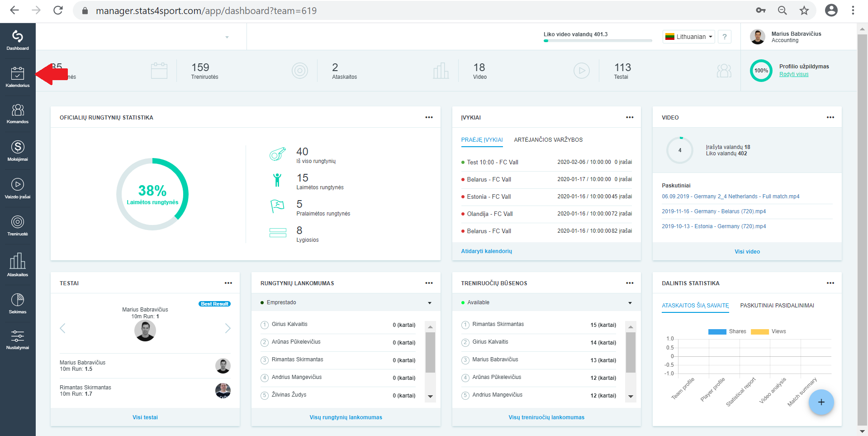The width and height of the screenshot is (868, 436).
Task: Click the Atidaryti kalendorių link
Action: (x=486, y=251)
